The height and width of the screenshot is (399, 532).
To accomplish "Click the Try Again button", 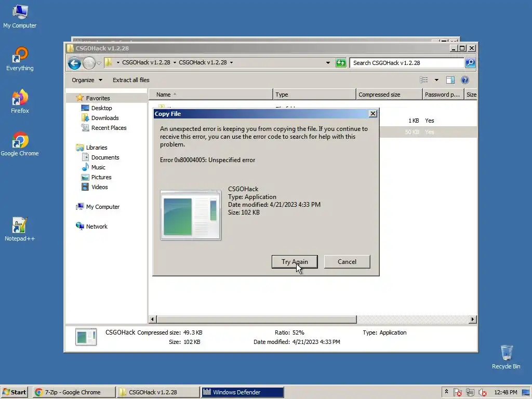I will click(x=295, y=262).
